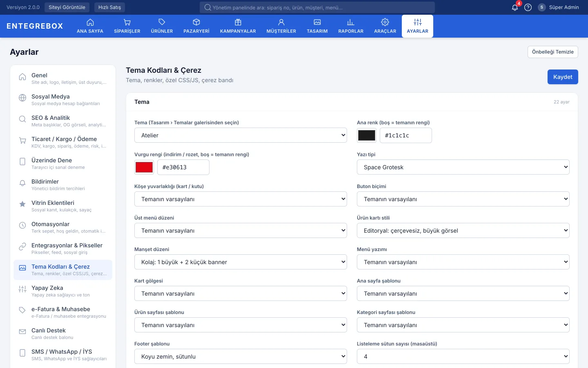Open Ürün kartı stili dropdown
The image size is (588, 368).
coord(463,231)
